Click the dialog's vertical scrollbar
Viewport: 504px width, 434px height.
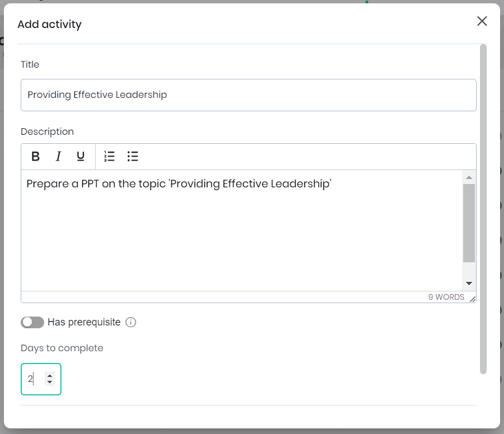(x=483, y=207)
